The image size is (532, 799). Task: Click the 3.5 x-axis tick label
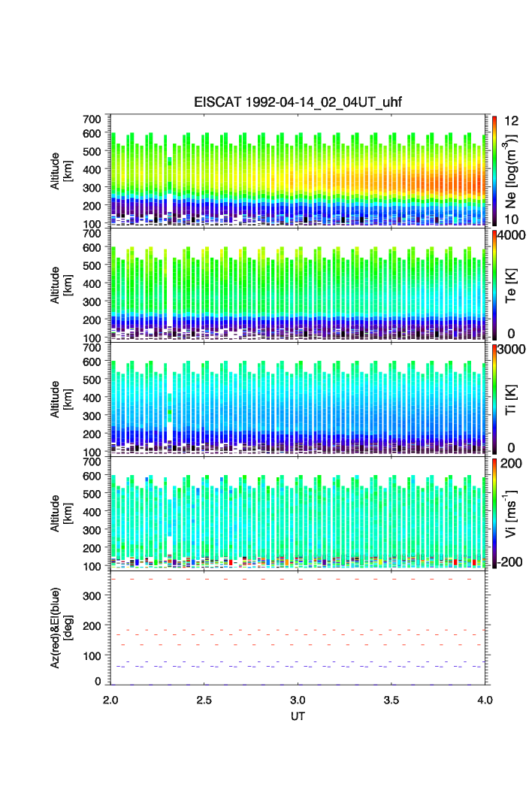tap(391, 700)
